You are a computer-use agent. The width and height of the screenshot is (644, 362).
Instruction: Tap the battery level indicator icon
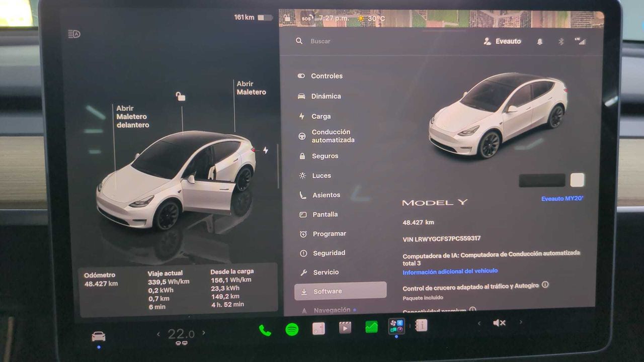(265, 18)
